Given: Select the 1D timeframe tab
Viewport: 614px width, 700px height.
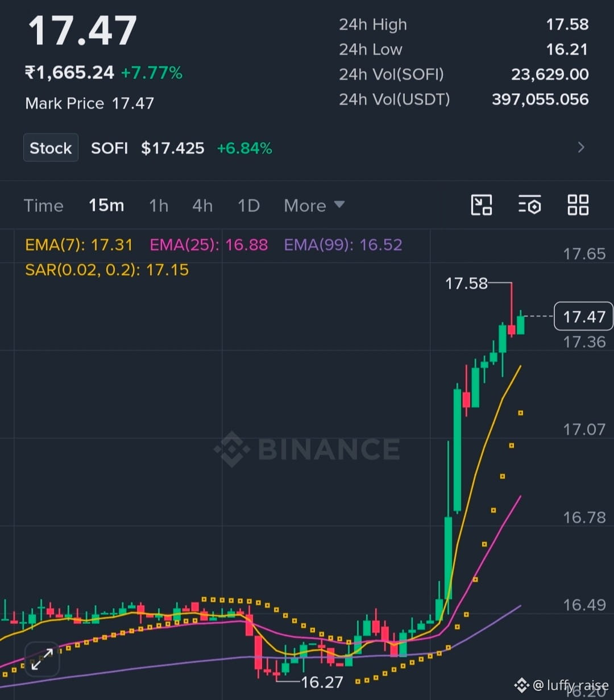Looking at the screenshot, I should point(248,205).
